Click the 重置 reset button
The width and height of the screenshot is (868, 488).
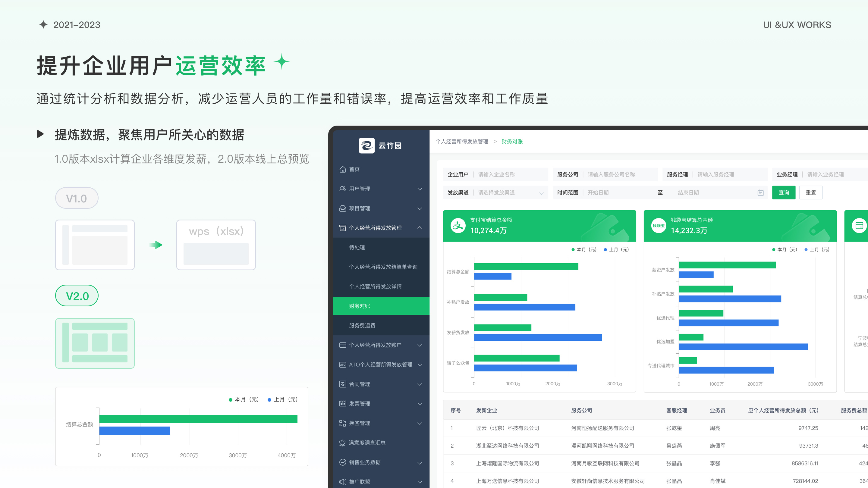tap(810, 193)
